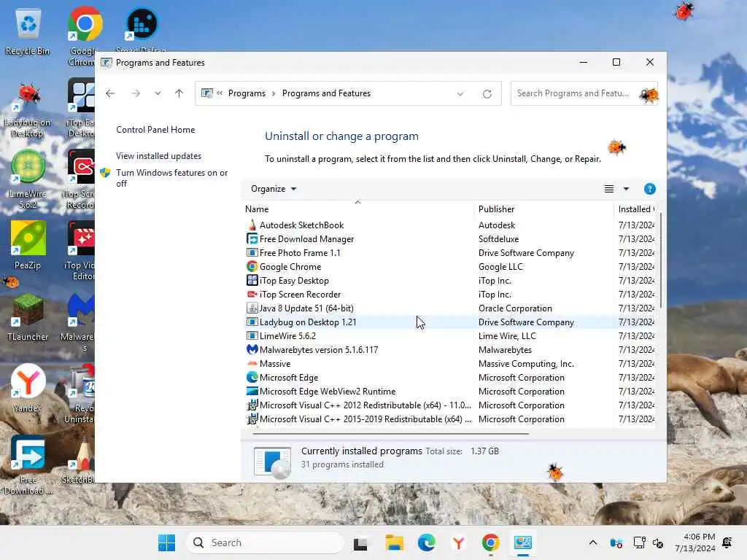
Task: Open Task View from taskbar
Action: [360, 542]
